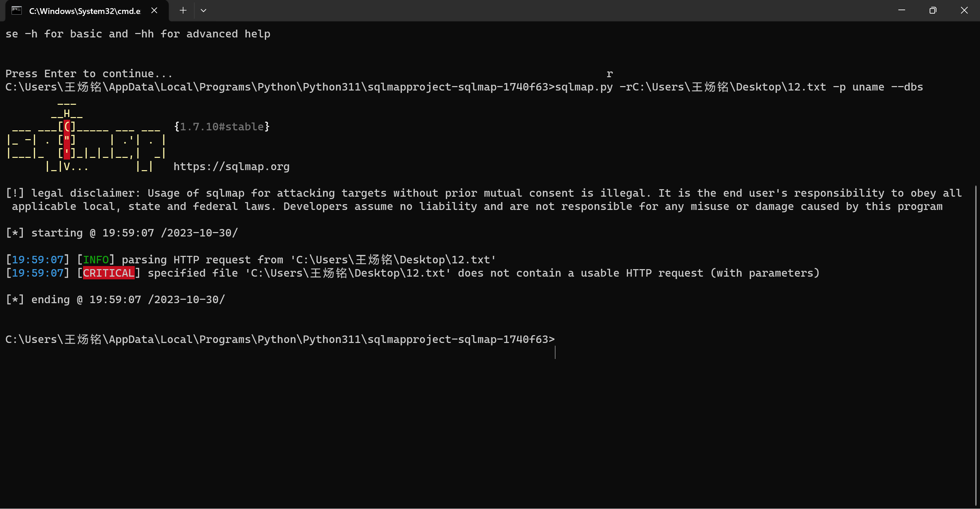Minimize the terminal window
Viewport: 980px width, 509px height.
tap(901, 10)
